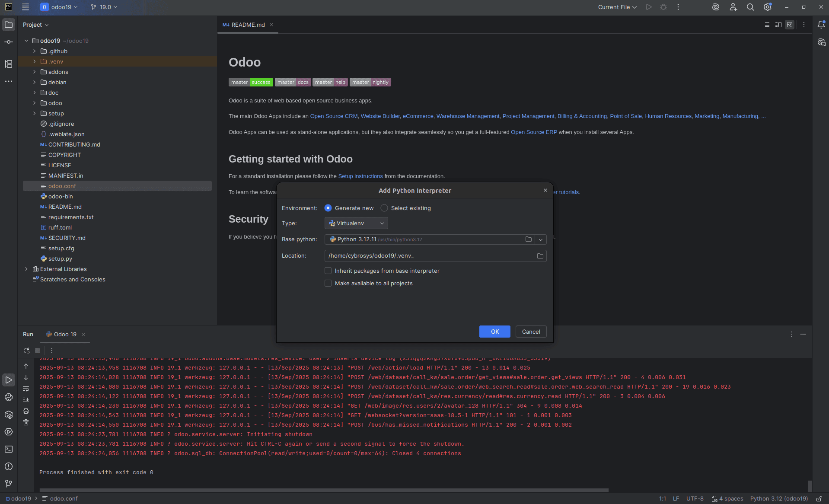
Task: Close the README.md editor tab
Action: click(271, 25)
